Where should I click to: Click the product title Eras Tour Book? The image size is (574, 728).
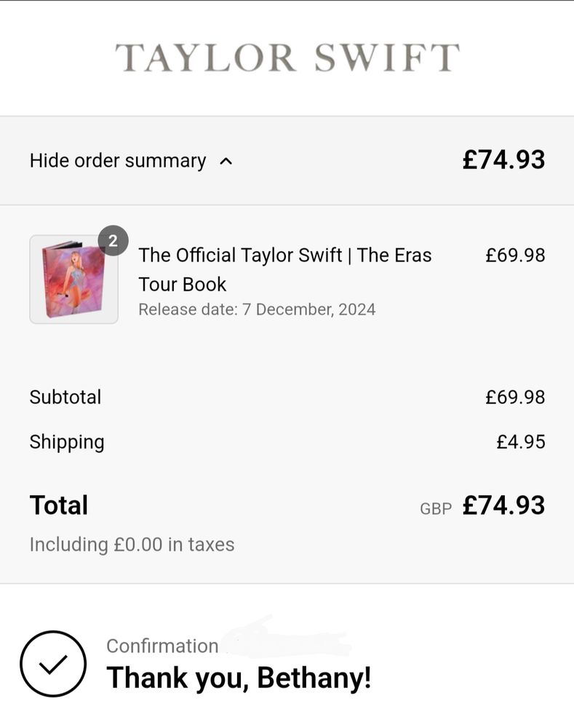tap(284, 269)
